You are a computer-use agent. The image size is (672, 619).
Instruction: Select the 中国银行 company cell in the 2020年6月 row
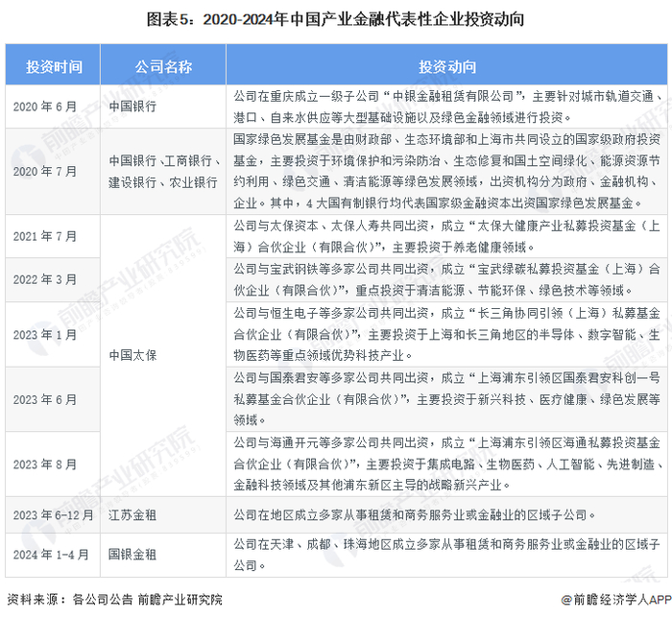163,107
